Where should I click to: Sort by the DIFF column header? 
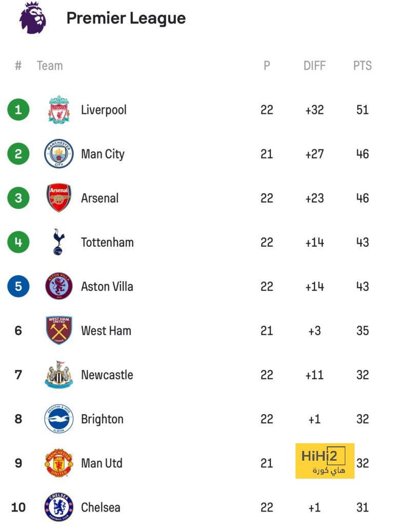(314, 66)
